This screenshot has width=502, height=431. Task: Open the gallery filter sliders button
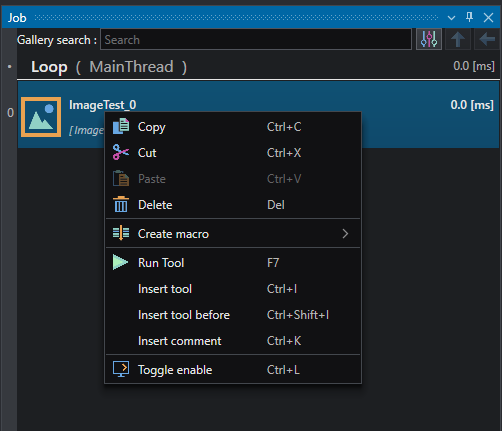point(429,39)
